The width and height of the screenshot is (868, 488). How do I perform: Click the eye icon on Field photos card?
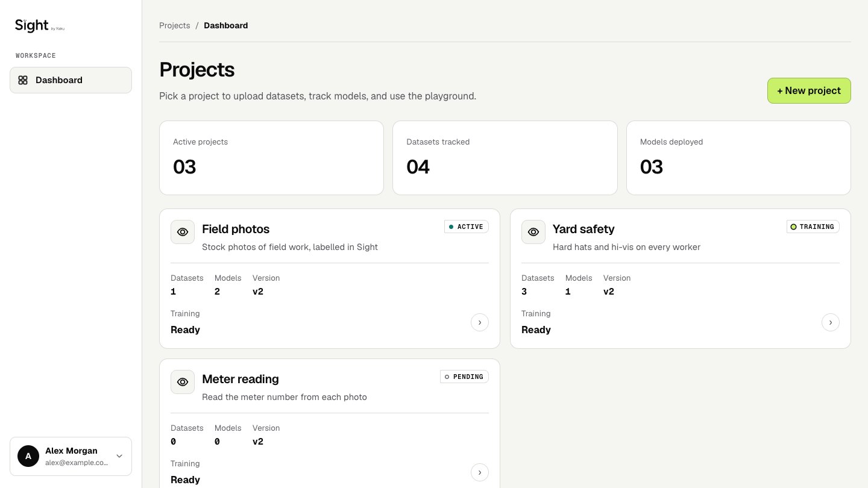tap(183, 232)
